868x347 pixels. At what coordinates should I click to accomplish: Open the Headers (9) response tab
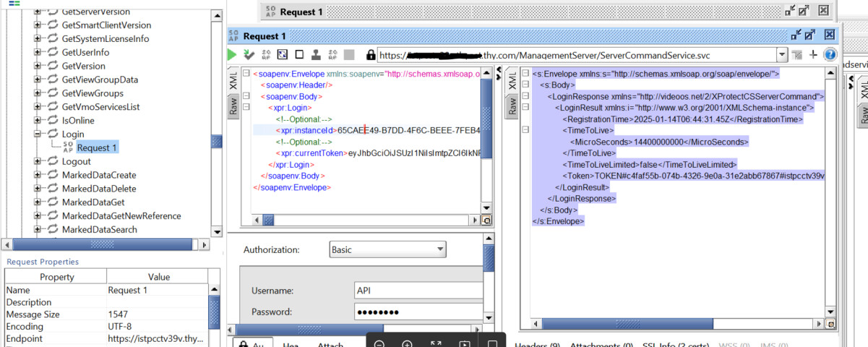coord(538,346)
